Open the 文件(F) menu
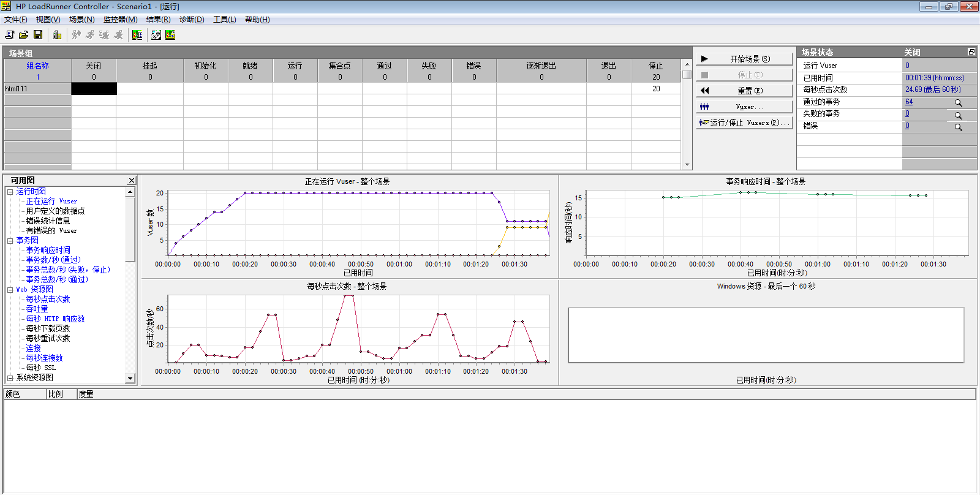This screenshot has height=495, width=980. pyautogui.click(x=16, y=20)
